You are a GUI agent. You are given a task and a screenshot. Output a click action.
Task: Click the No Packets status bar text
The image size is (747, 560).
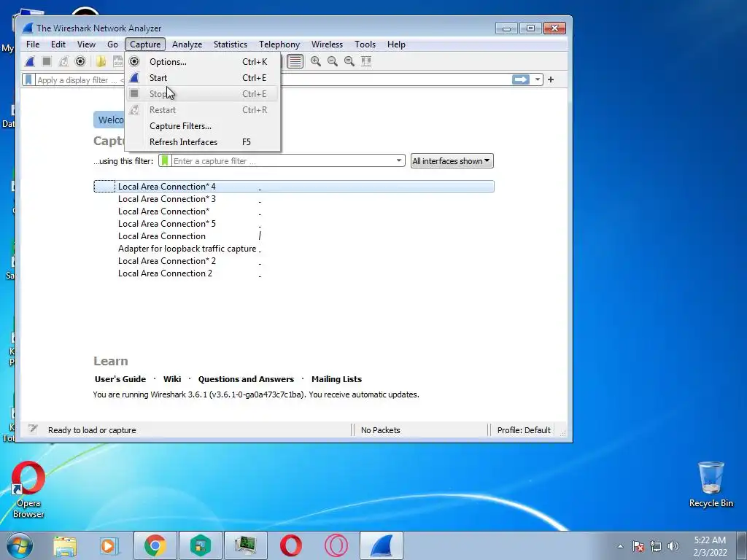click(x=380, y=430)
